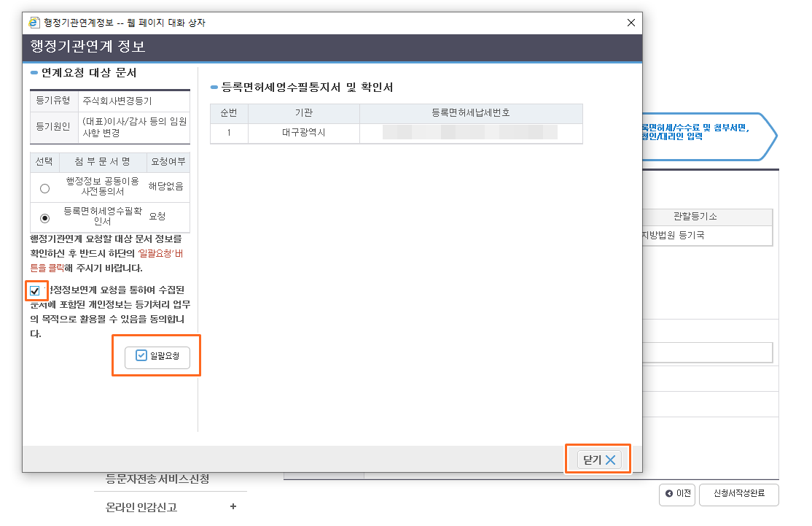Select the 행정정보 공동이용 사전동의서 radio button

(x=45, y=189)
